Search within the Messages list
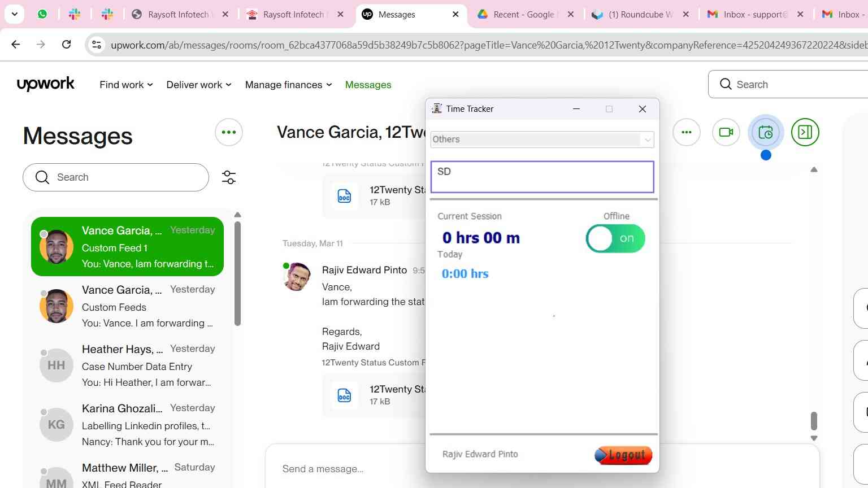The image size is (868, 488). [116, 177]
